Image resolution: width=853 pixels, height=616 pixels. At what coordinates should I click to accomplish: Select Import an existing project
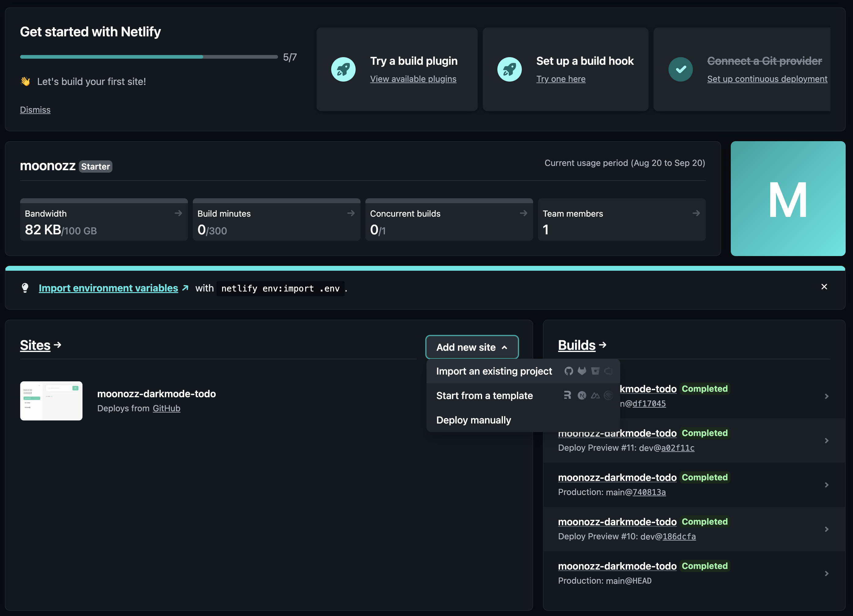(x=523, y=371)
